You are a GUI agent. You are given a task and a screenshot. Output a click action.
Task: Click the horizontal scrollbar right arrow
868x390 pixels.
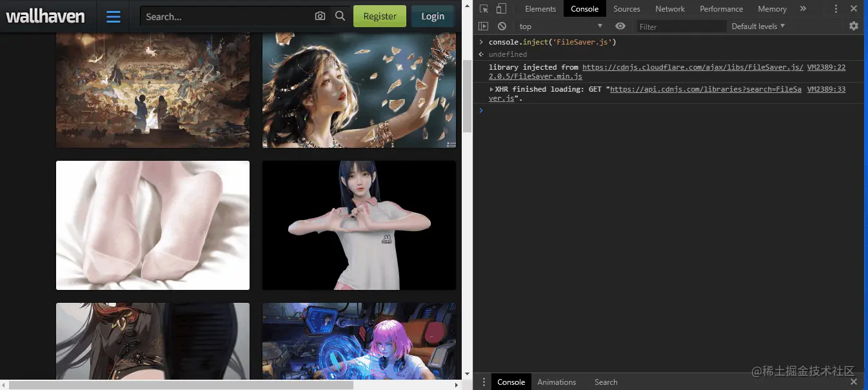[x=457, y=385]
